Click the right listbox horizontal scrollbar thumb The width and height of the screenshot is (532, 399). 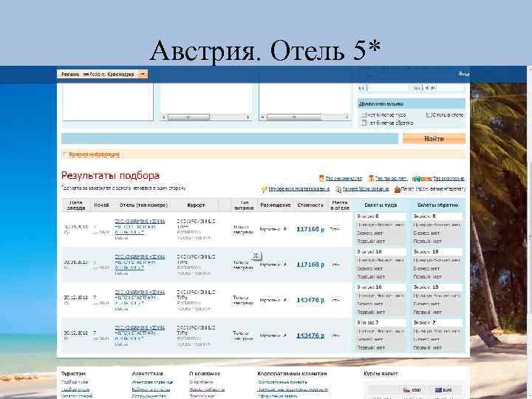294,117
